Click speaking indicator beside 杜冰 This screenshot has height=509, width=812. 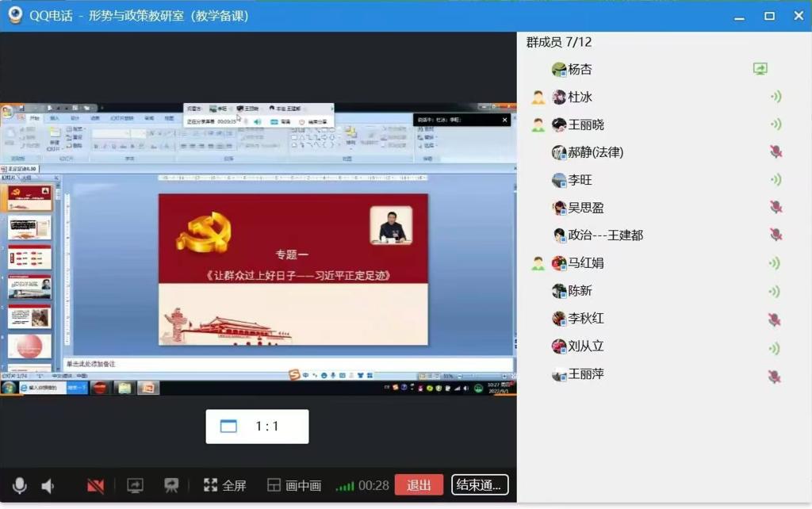(775, 97)
